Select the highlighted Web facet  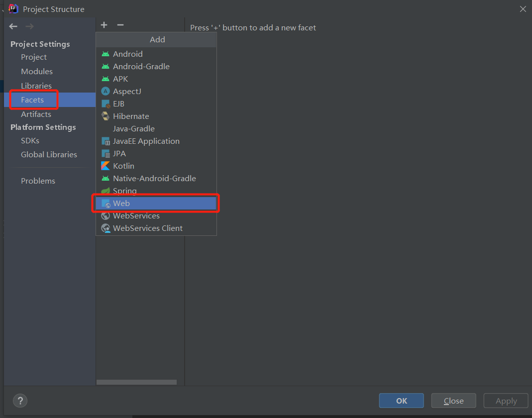pyautogui.click(x=156, y=203)
